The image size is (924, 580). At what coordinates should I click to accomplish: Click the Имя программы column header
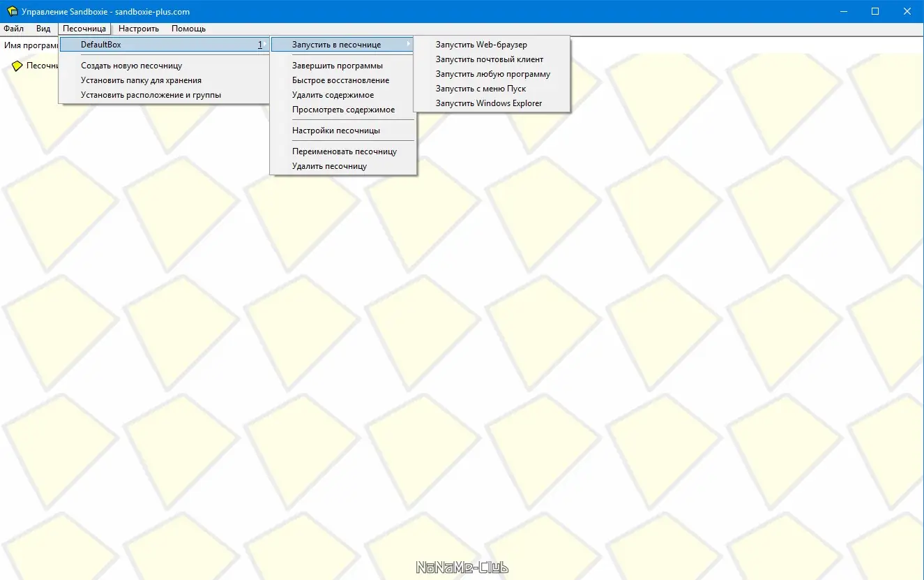[x=30, y=45]
